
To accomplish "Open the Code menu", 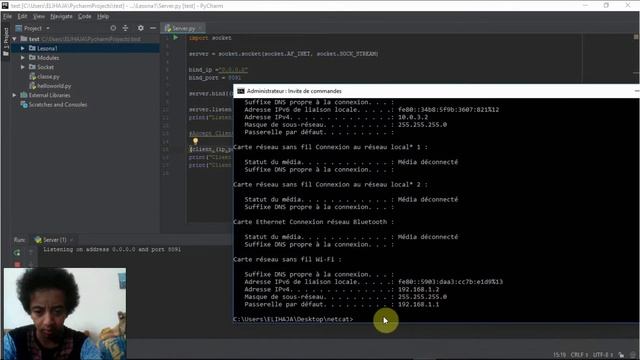I will [84, 16].
